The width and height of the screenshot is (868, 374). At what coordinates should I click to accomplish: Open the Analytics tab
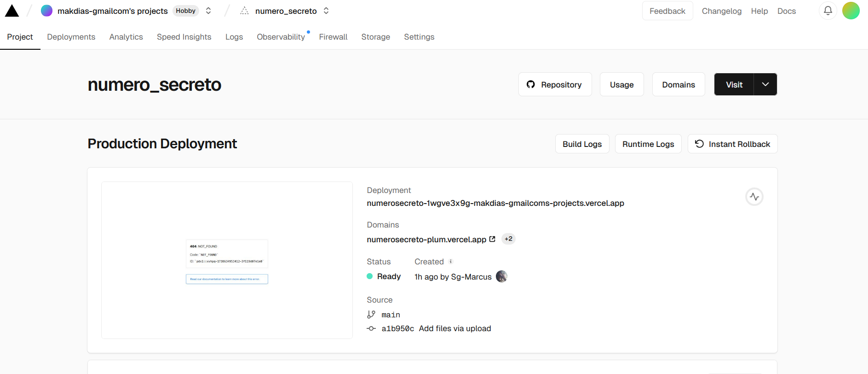[x=126, y=37]
